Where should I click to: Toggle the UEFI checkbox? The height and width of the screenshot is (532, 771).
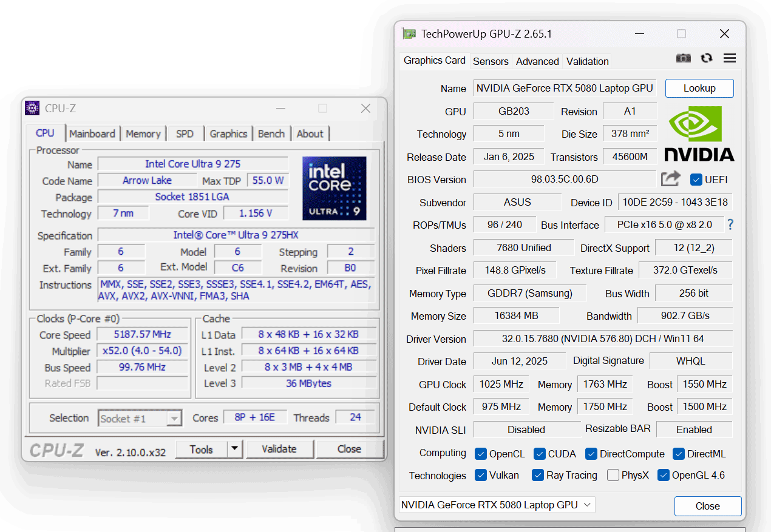click(x=696, y=180)
